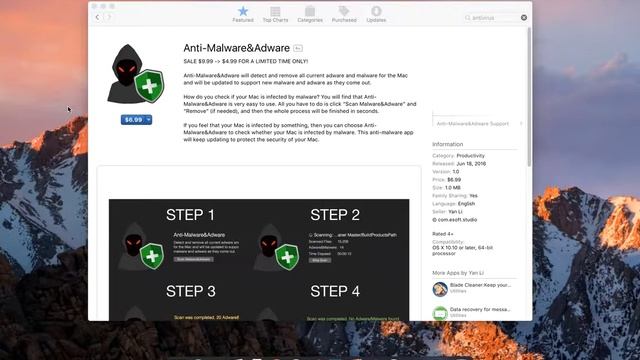Click the Anti-Malware&Adware title
Viewport: 640px width, 360px height.
[x=236, y=48]
